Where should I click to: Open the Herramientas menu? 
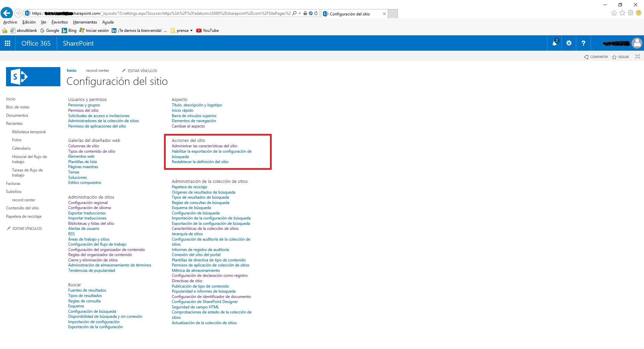coord(85,22)
